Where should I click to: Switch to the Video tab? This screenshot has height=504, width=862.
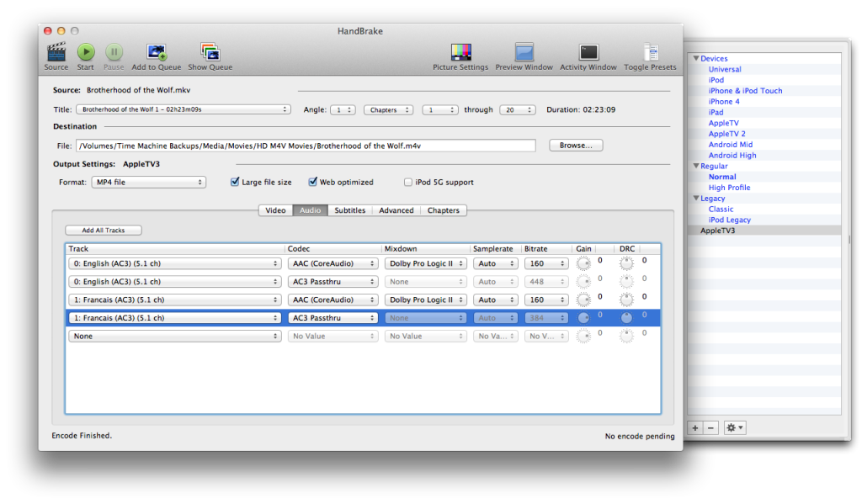275,210
